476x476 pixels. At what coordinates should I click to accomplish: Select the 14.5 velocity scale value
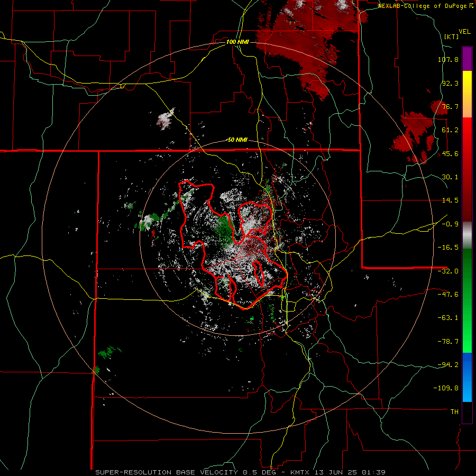click(x=450, y=200)
